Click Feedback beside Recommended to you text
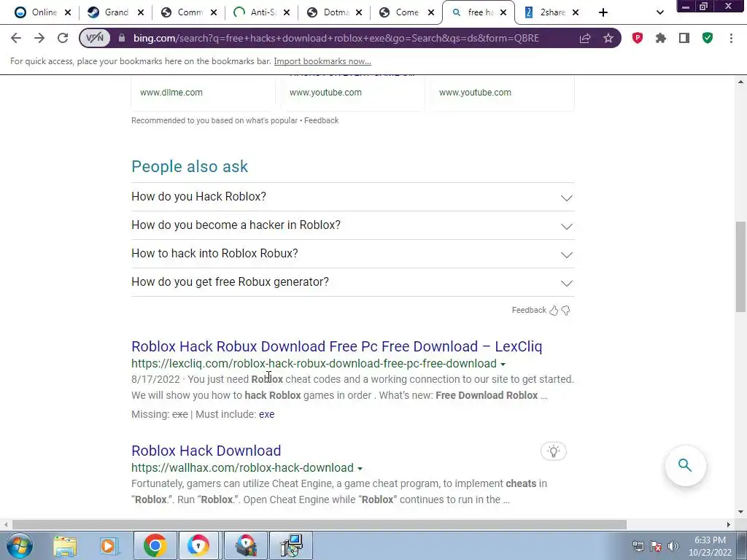 click(x=321, y=120)
